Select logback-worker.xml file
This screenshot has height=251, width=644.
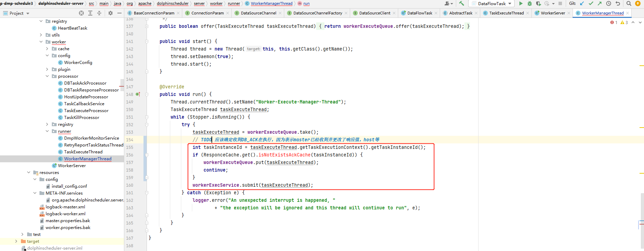click(65, 214)
